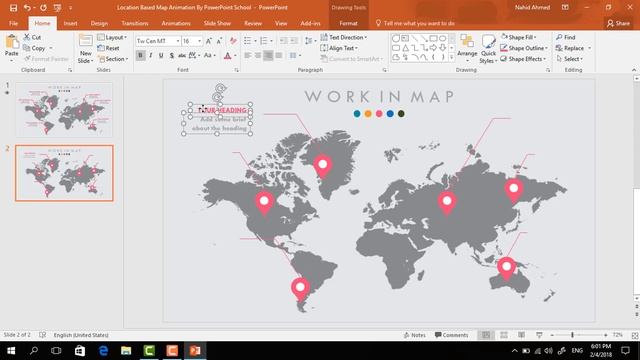The width and height of the screenshot is (640, 360).
Task: Switch to the Design tab
Action: [x=99, y=23]
